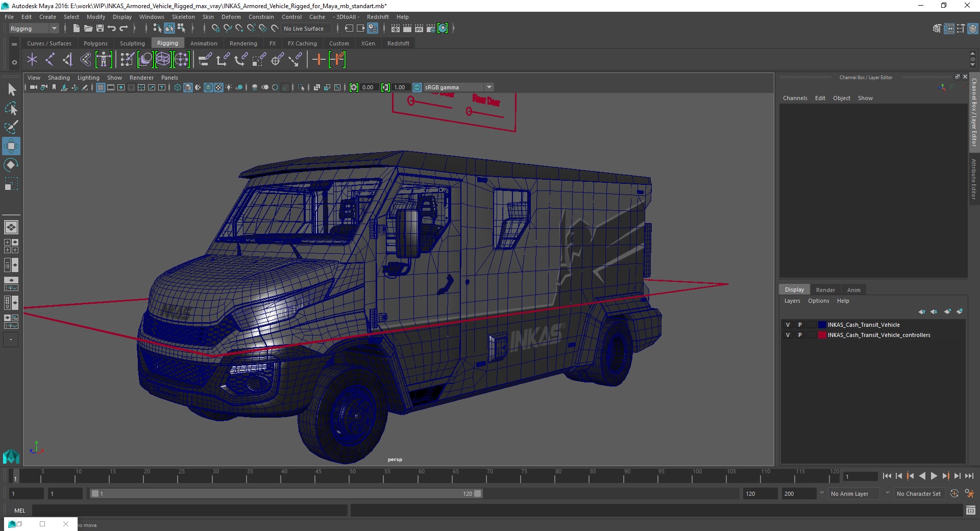Step forward one key
Screen dimensions: 980x531
coord(945,476)
